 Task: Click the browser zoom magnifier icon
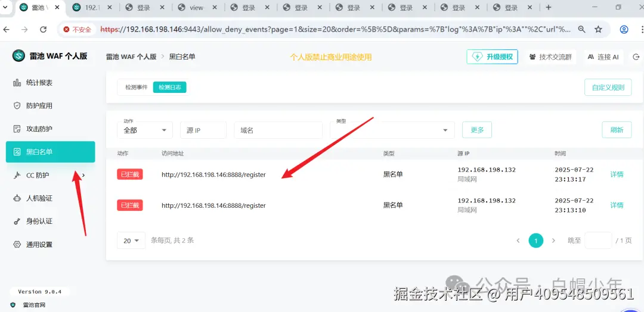pyautogui.click(x=581, y=29)
